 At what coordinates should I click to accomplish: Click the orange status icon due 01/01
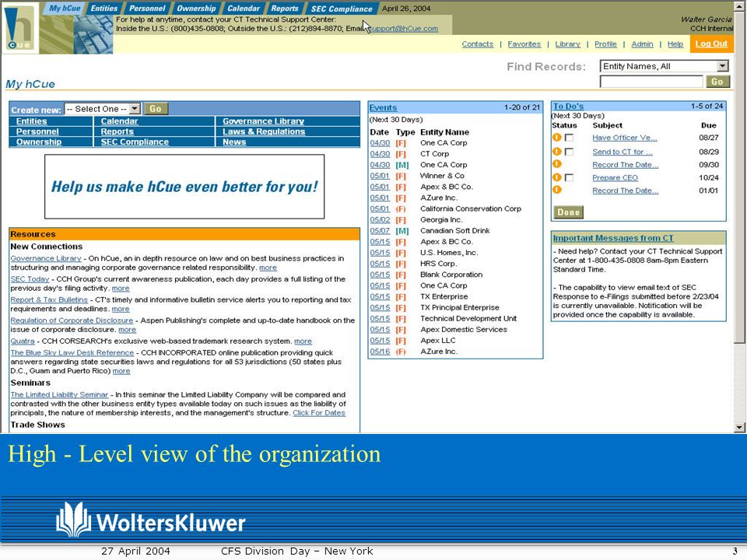click(x=557, y=190)
